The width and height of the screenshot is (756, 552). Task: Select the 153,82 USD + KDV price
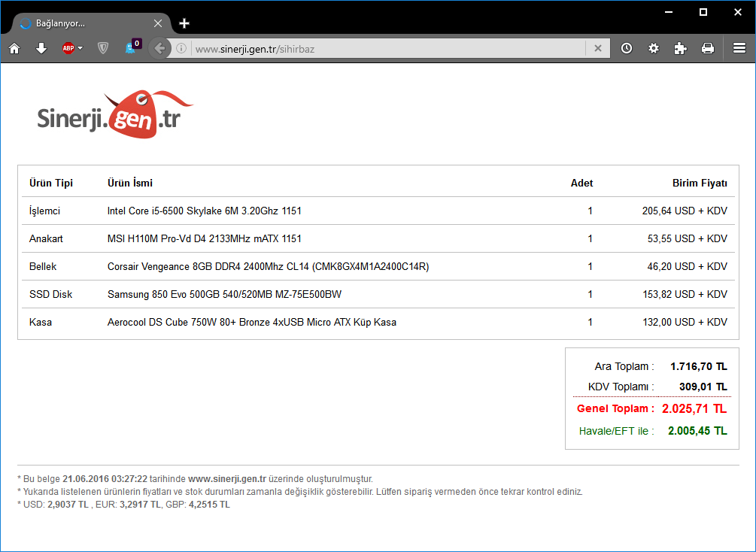685,295
